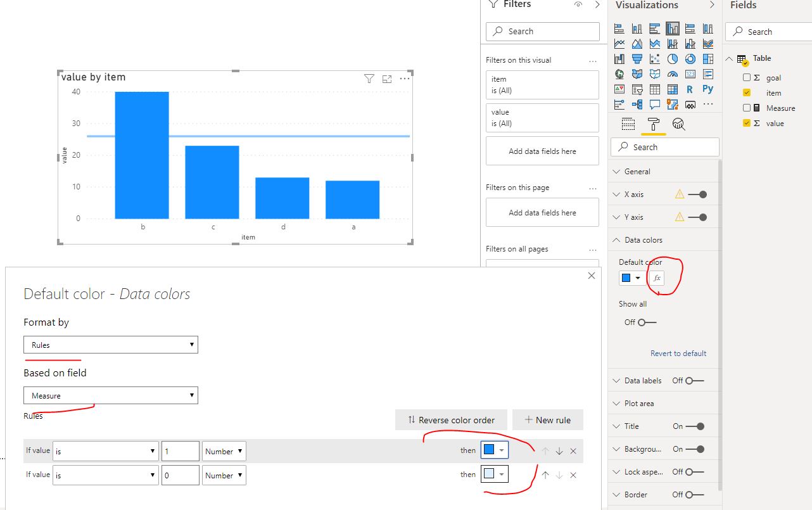Select the Clustered column chart visual

click(x=673, y=29)
